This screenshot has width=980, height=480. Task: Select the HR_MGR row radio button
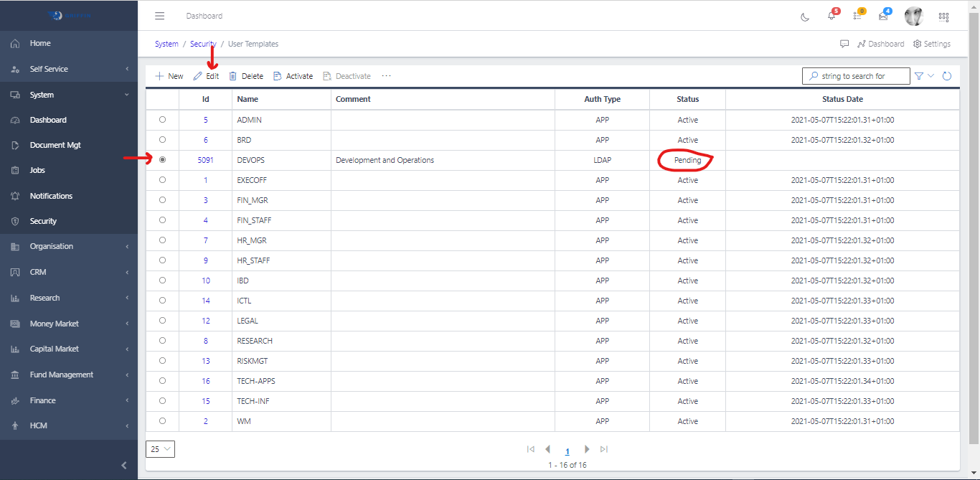click(x=162, y=240)
